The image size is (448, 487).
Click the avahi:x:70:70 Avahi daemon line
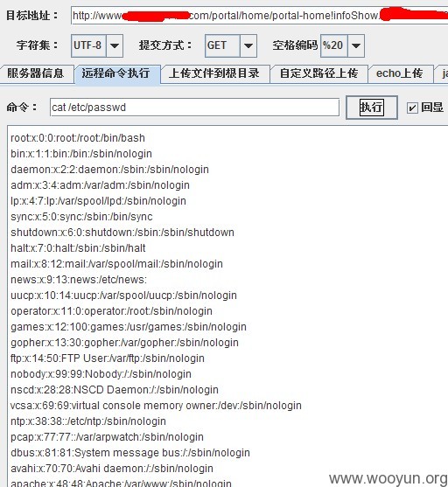(x=112, y=469)
